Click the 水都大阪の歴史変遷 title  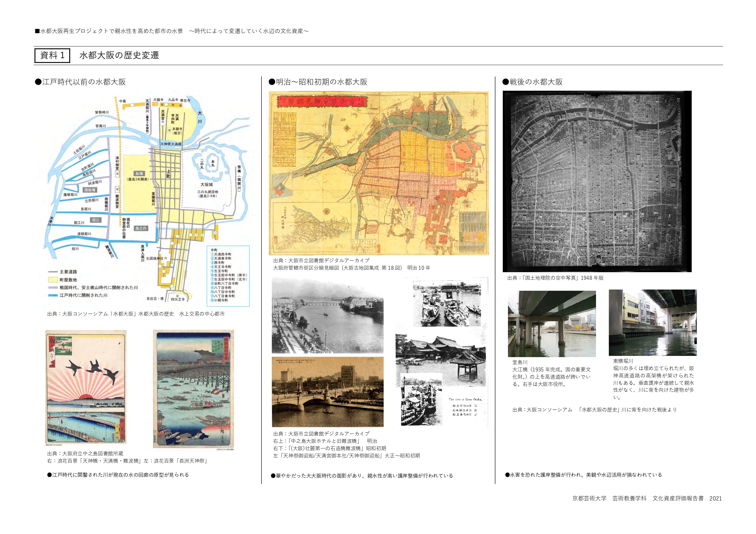pyautogui.click(x=119, y=55)
